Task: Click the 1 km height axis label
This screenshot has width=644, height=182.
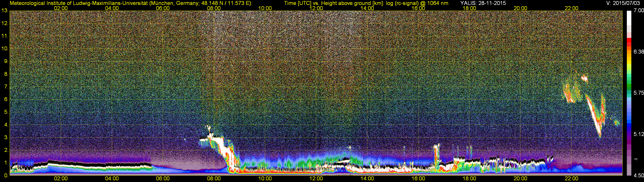Action: pos(6,163)
